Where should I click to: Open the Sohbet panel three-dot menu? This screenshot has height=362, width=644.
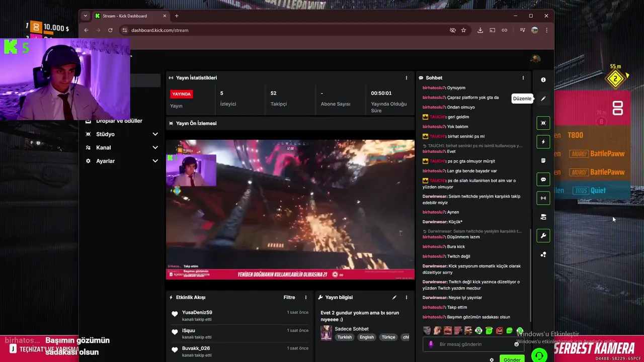[x=523, y=78]
